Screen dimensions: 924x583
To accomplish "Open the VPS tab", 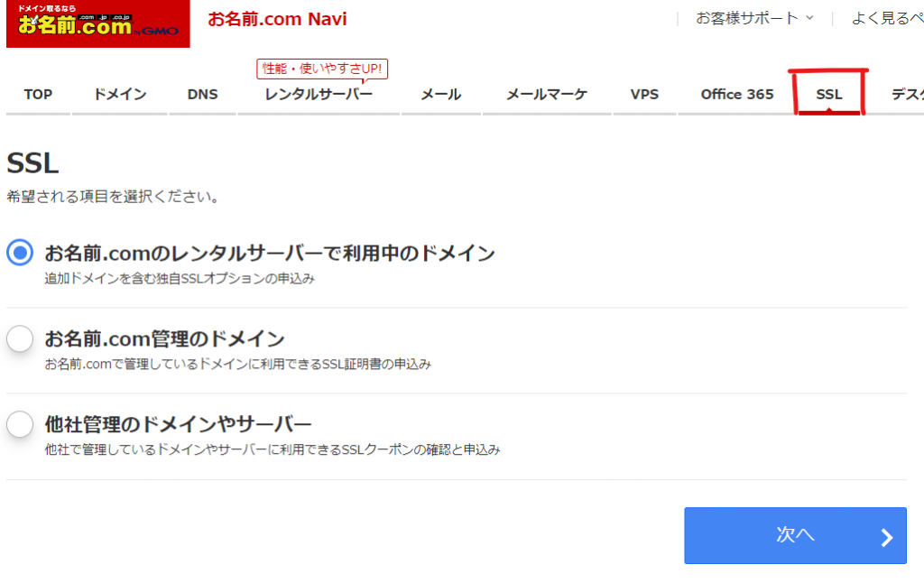I will pos(644,95).
